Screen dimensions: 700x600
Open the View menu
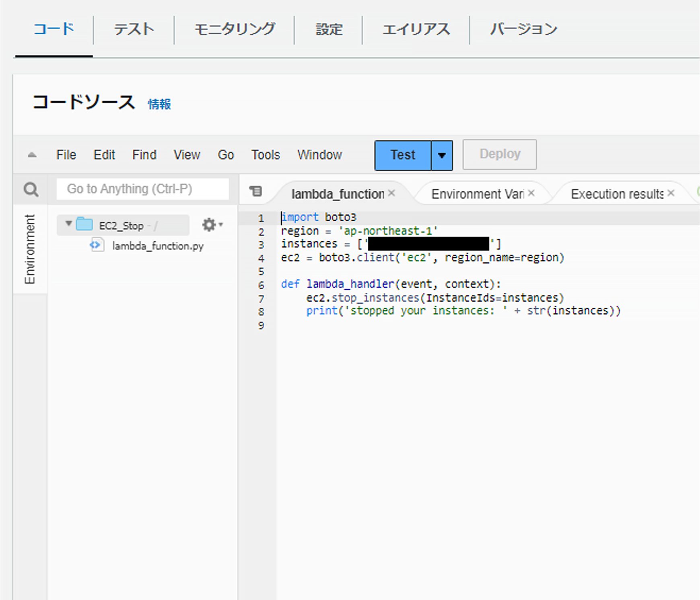[x=187, y=155]
